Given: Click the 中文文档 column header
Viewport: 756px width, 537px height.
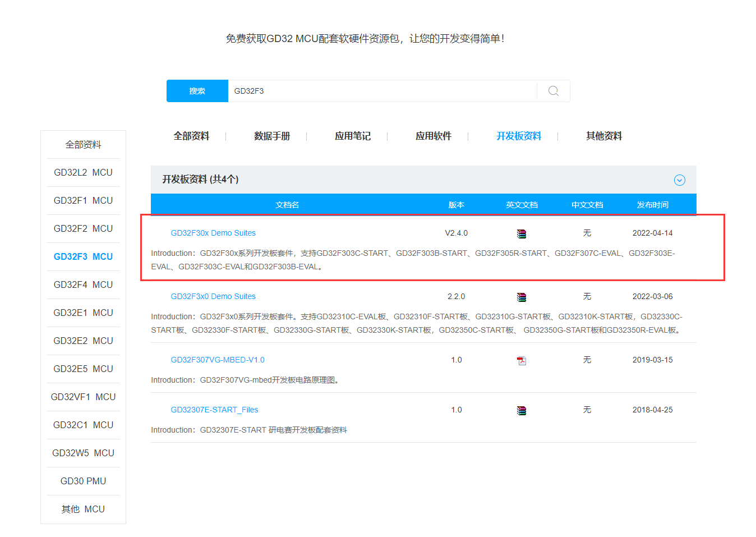Looking at the screenshot, I should tap(587, 205).
